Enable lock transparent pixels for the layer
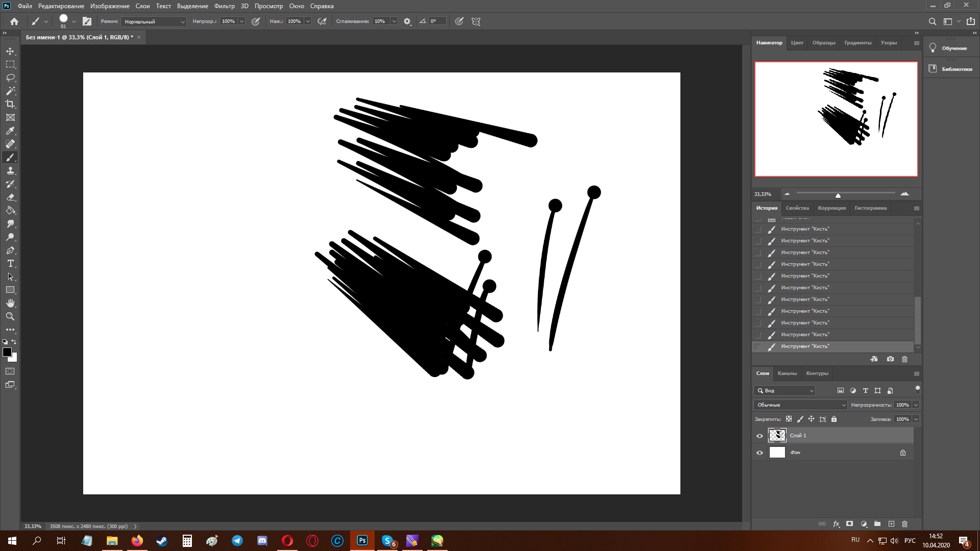Viewport: 980px width, 551px height. (789, 419)
